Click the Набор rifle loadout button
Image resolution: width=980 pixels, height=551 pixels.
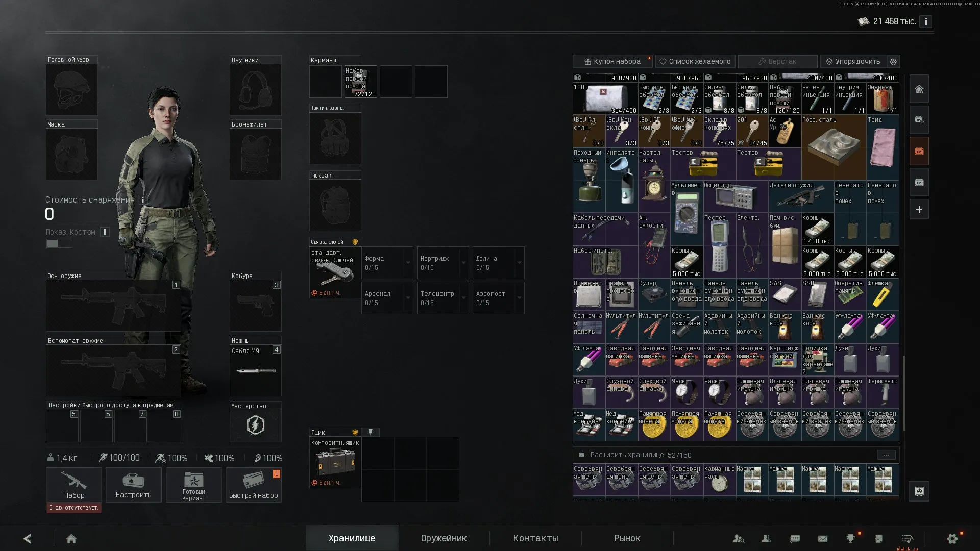tap(74, 485)
